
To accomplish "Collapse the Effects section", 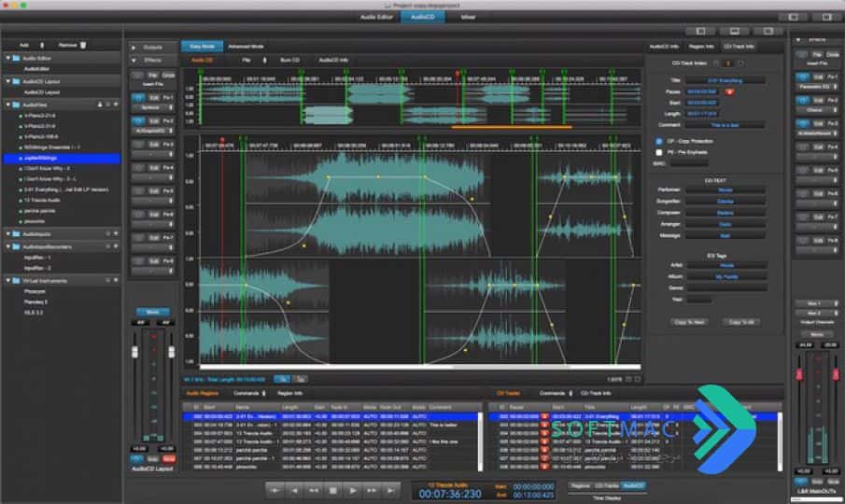I will click(x=134, y=60).
